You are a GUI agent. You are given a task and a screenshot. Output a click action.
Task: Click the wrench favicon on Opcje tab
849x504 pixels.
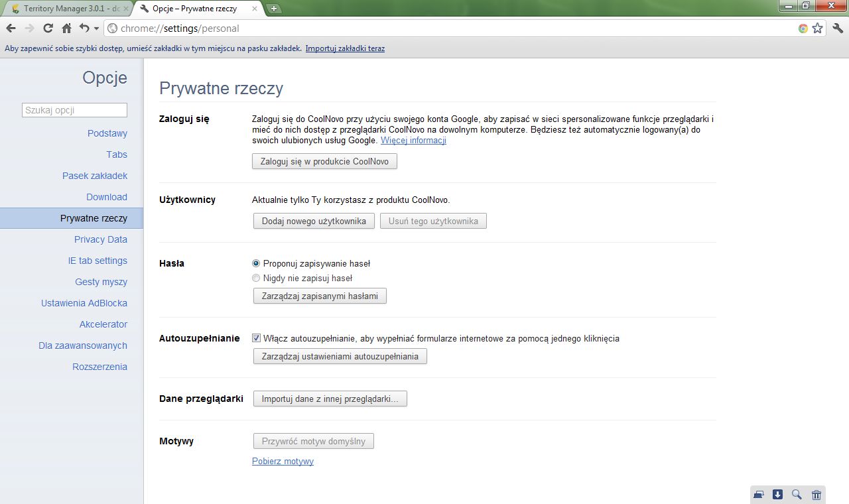[x=145, y=9]
